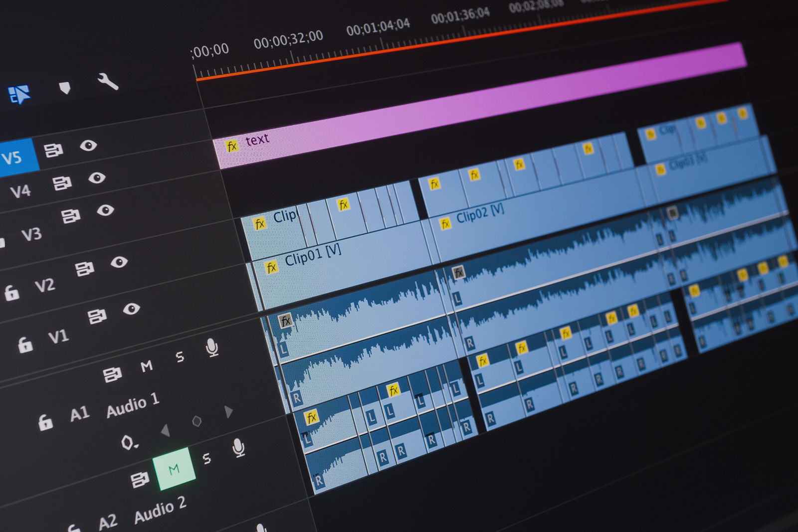
Task: Unmute Audio 2 with green M button
Action: click(x=174, y=469)
